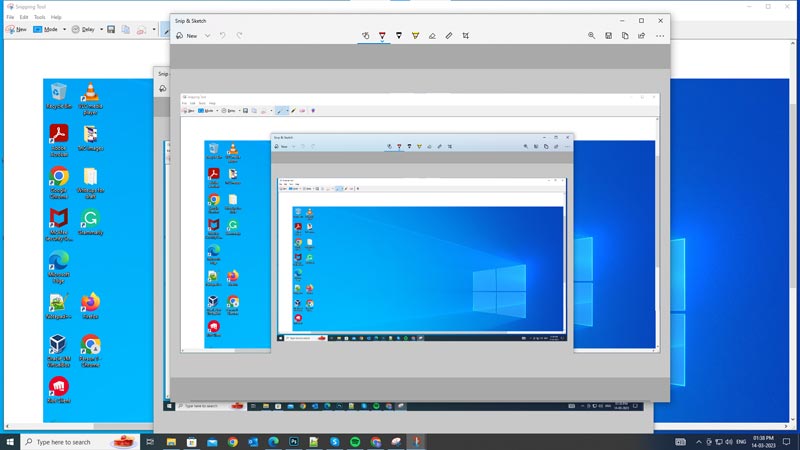Click scroll-down arrow of Snipping Tool vertical scrollbar
The height and width of the screenshot is (450, 800).
pyautogui.click(x=792, y=419)
